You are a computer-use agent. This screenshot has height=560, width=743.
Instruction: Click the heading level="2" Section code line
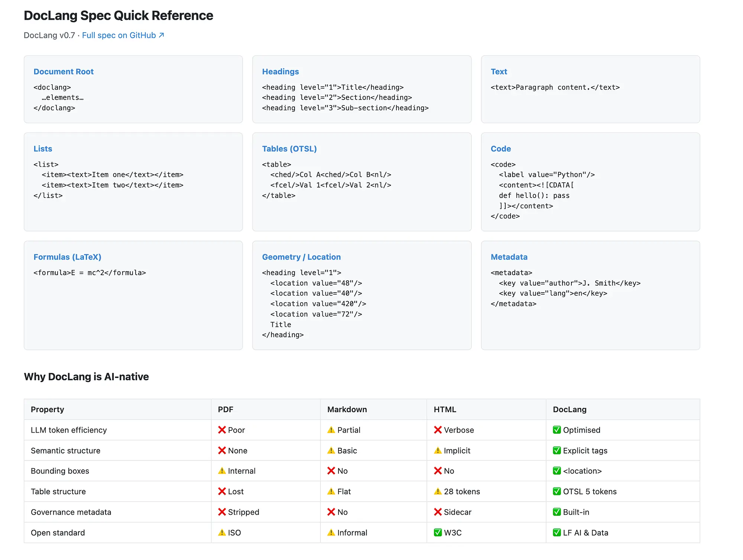[337, 98]
